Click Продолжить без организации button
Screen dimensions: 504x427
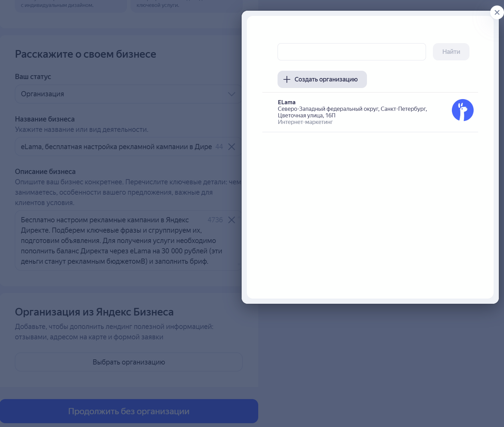[129, 411]
